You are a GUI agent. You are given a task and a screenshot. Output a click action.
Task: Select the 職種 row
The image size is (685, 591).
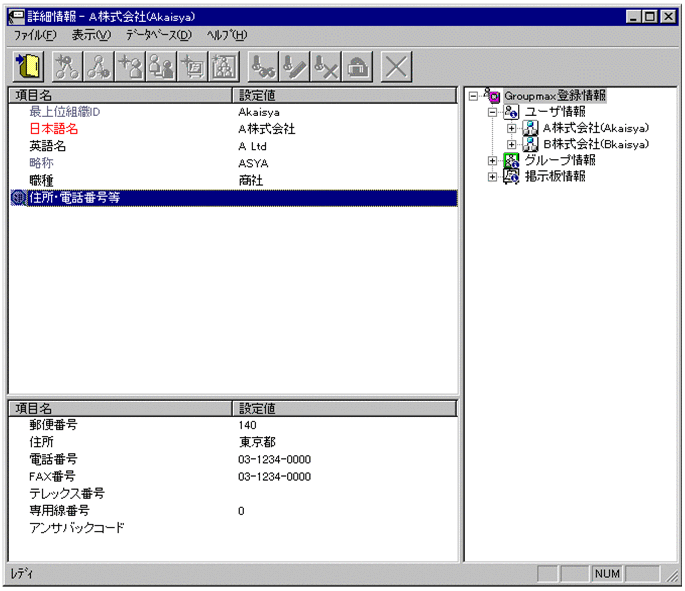(x=233, y=180)
